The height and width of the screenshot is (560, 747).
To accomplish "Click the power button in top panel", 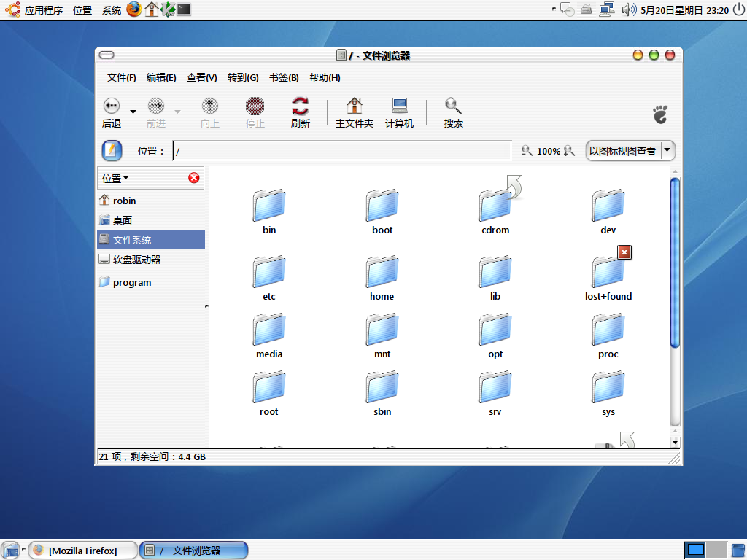I will pos(738,9).
